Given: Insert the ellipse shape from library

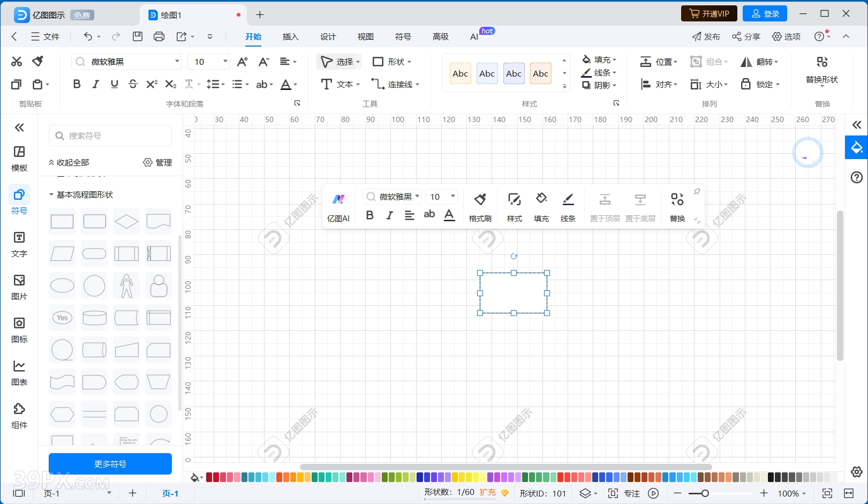Looking at the screenshot, I should click(x=62, y=286).
